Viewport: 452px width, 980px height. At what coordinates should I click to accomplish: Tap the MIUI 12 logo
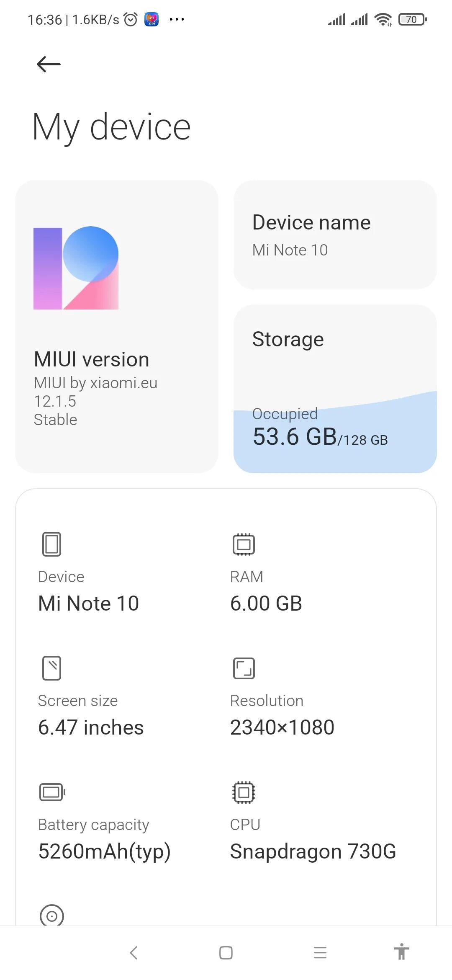point(76,268)
